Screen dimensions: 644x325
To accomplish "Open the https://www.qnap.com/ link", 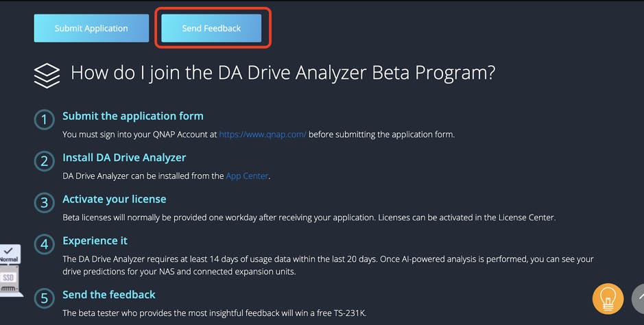I will (263, 134).
